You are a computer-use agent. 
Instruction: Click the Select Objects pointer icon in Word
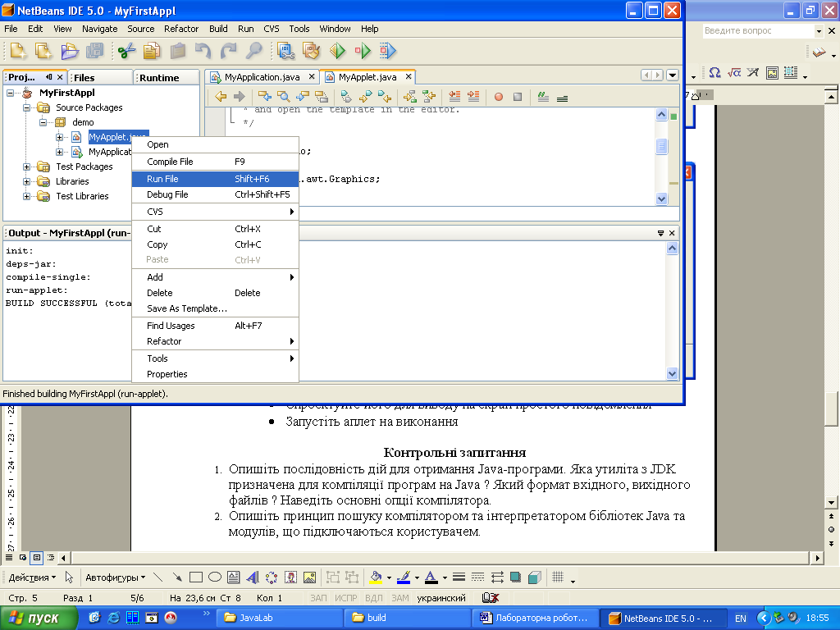pyautogui.click(x=69, y=577)
